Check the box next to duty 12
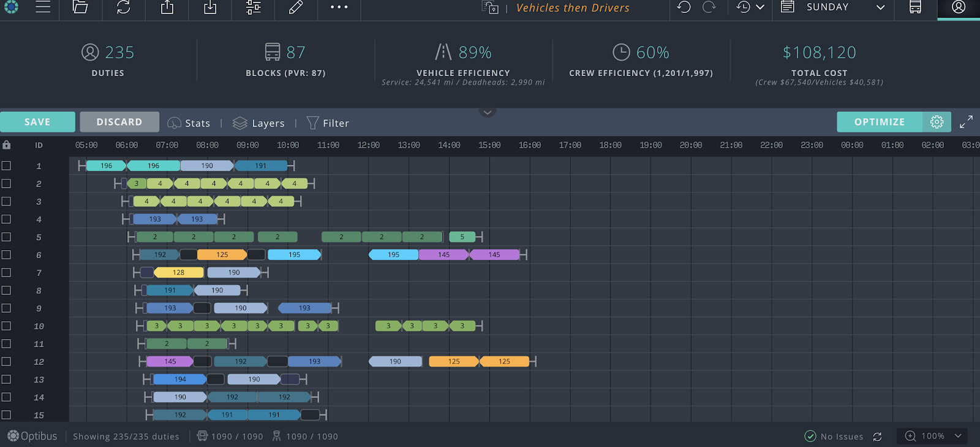 (x=6, y=361)
